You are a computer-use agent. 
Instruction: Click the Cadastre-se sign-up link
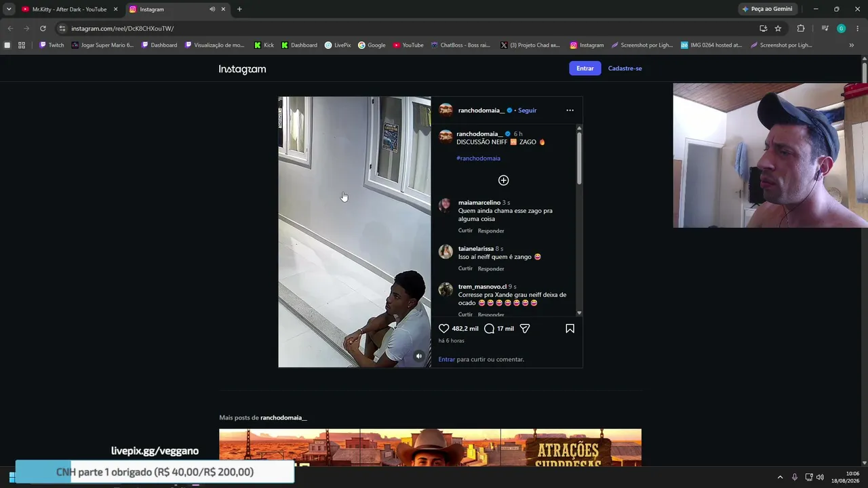(x=625, y=68)
